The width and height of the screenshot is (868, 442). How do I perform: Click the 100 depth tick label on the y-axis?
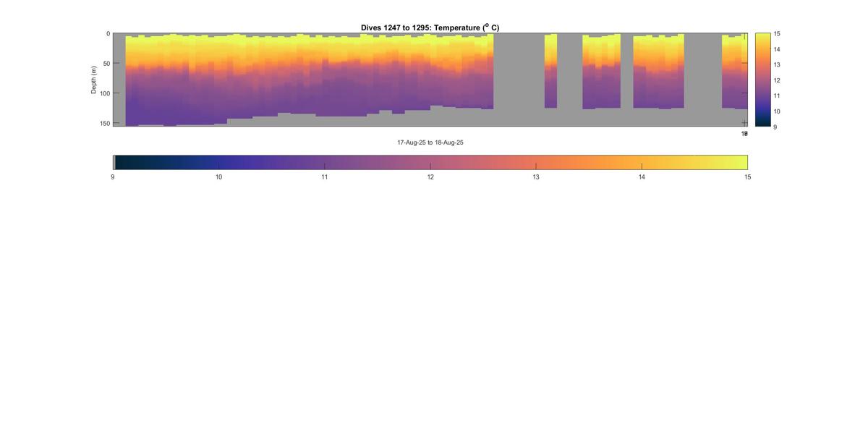(x=105, y=93)
